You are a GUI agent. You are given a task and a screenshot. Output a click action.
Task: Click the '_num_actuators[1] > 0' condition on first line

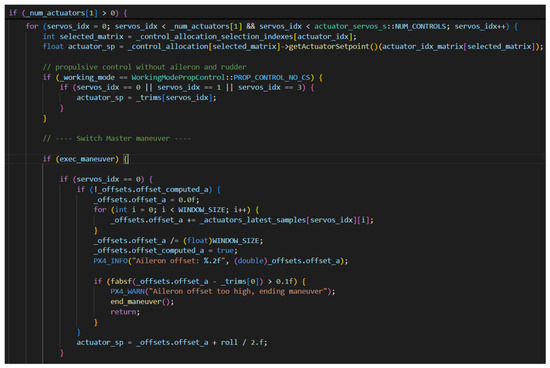point(72,13)
